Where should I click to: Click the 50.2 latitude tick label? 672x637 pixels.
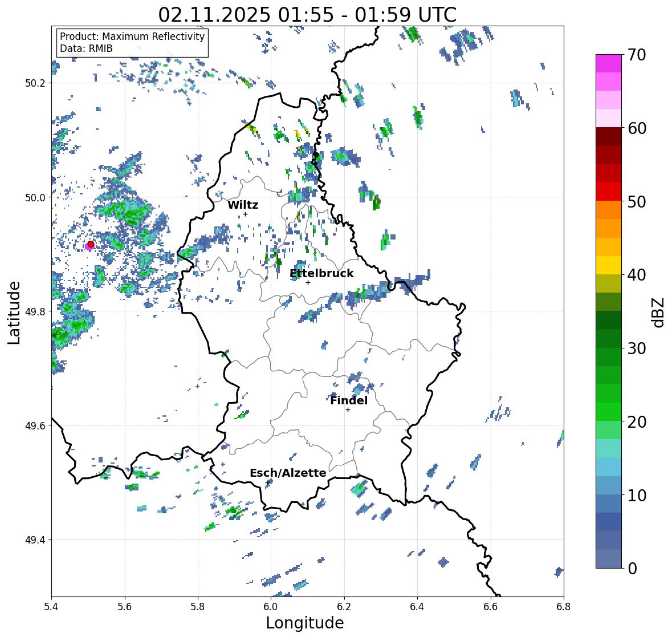pos(35,83)
